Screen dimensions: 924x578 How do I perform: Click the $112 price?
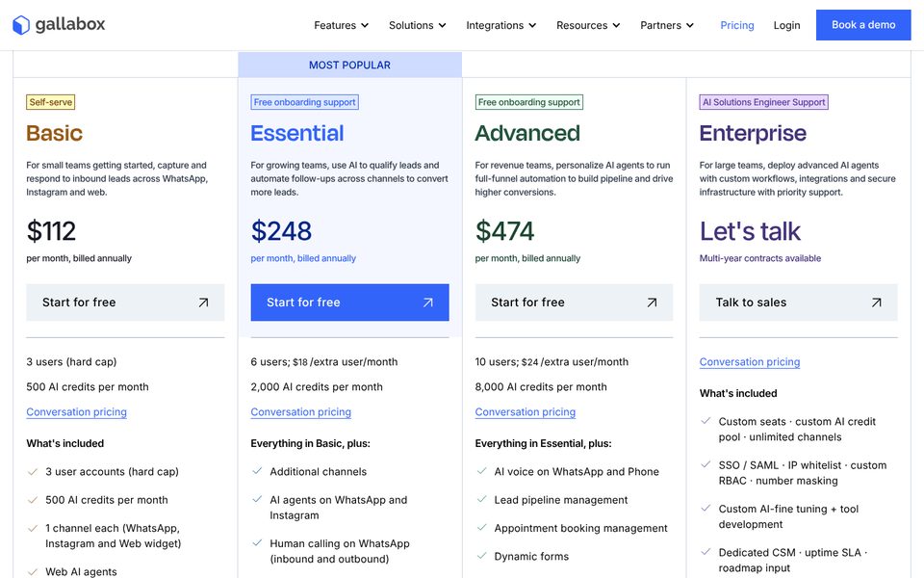click(x=51, y=230)
